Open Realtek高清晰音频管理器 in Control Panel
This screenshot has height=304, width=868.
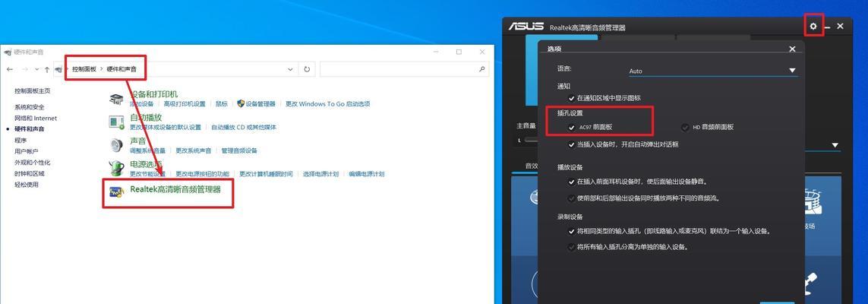175,189
